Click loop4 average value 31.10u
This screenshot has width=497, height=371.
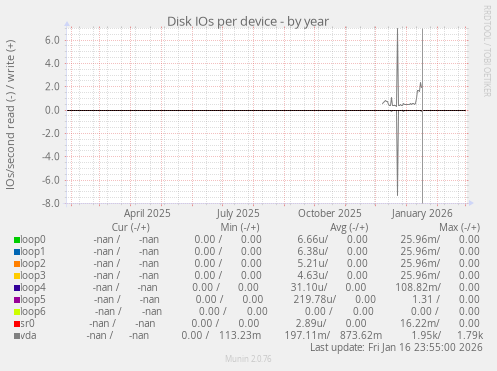click(309, 287)
